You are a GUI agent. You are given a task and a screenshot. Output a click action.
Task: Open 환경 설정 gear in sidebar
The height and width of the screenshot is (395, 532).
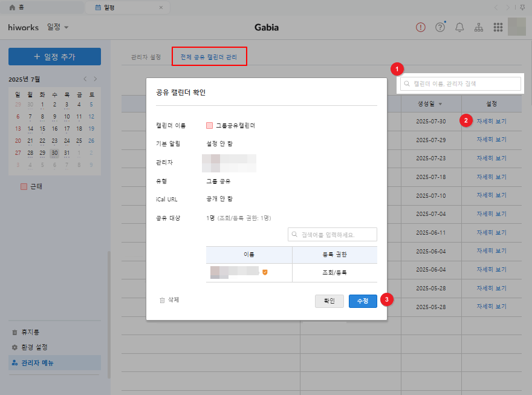(15, 347)
